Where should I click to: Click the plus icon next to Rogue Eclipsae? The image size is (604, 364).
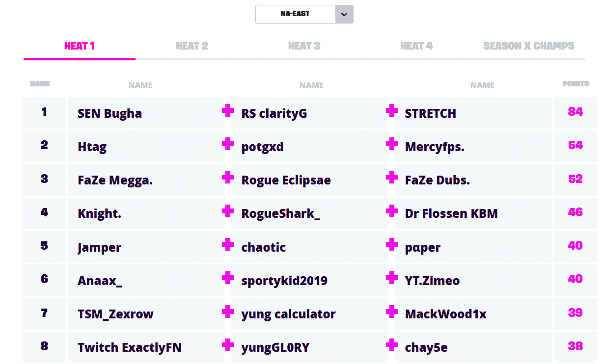pos(227,179)
